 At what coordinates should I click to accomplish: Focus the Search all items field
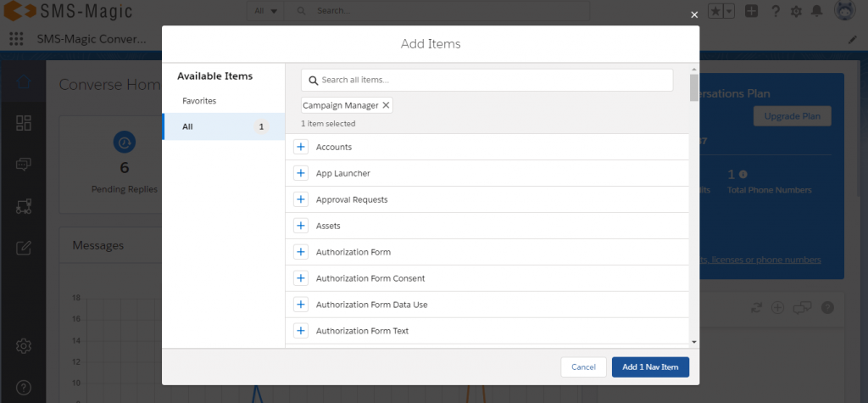pos(487,80)
